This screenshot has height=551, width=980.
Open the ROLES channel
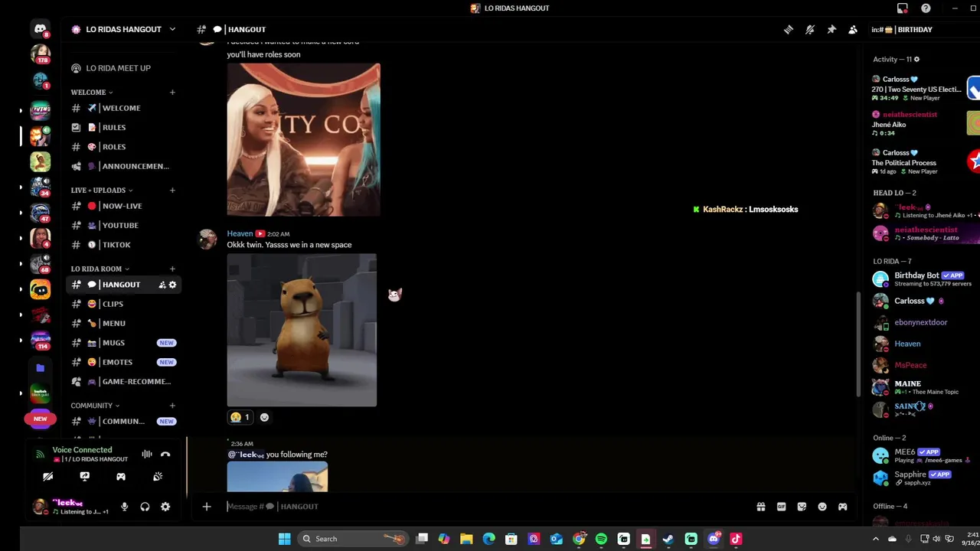[124, 147]
